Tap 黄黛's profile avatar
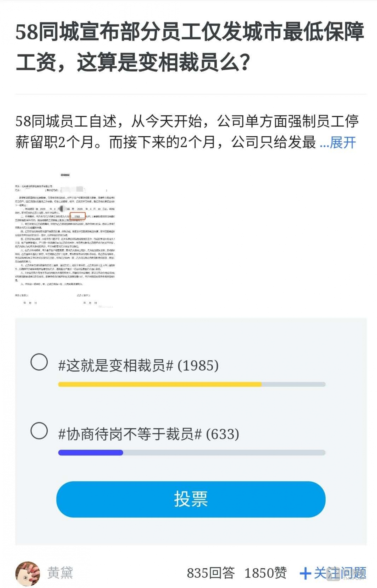The image size is (377, 588). (28, 573)
